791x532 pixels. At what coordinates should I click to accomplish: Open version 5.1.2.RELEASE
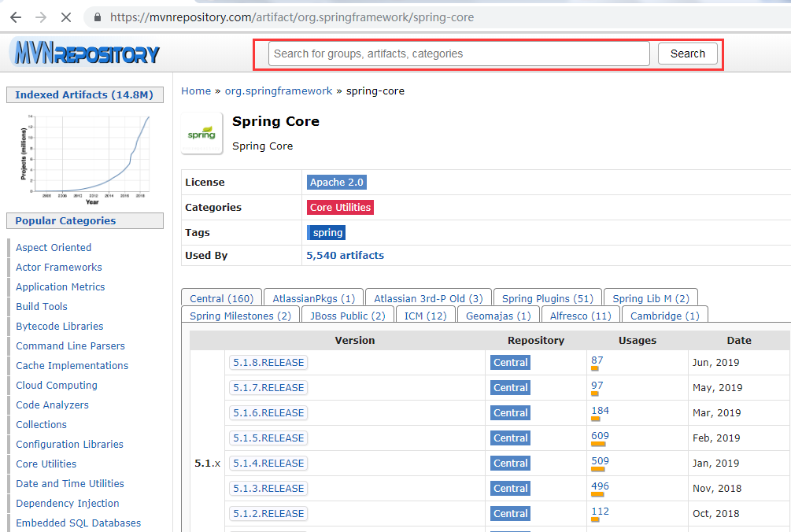[268, 514]
